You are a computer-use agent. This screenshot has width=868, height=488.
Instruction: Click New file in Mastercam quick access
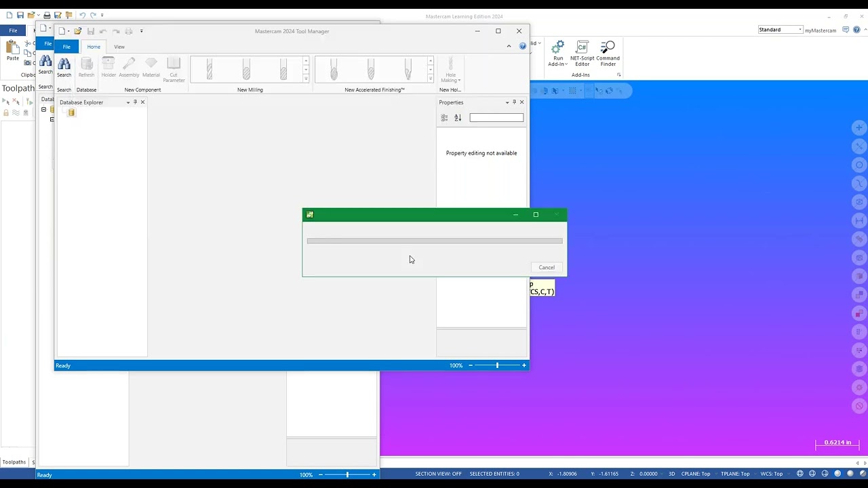pyautogui.click(x=9, y=15)
